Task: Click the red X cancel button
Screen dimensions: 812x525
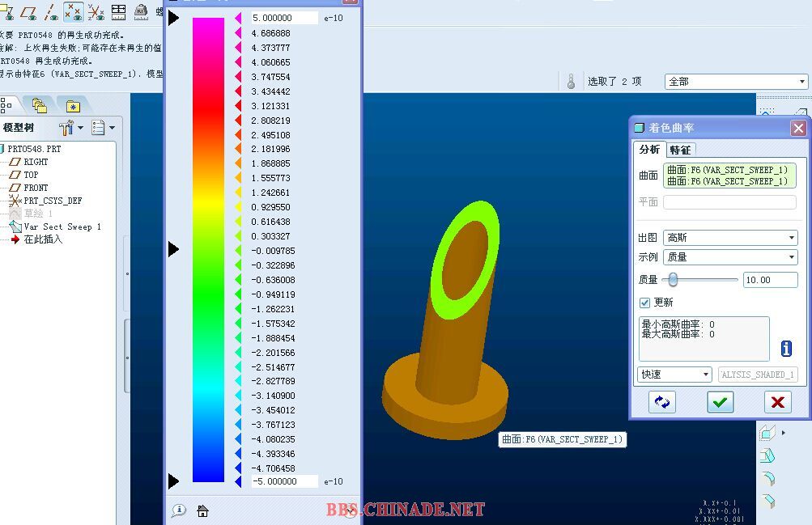Action: [777, 402]
